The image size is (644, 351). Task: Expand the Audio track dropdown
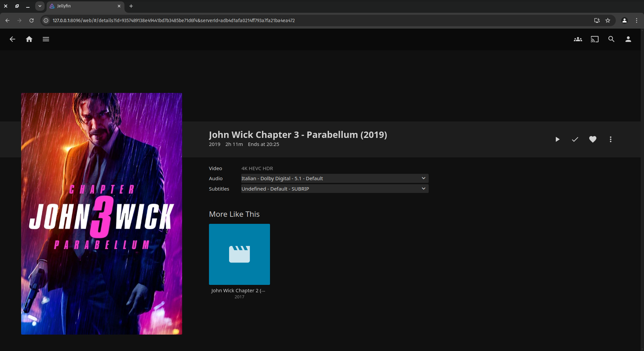tap(334, 179)
